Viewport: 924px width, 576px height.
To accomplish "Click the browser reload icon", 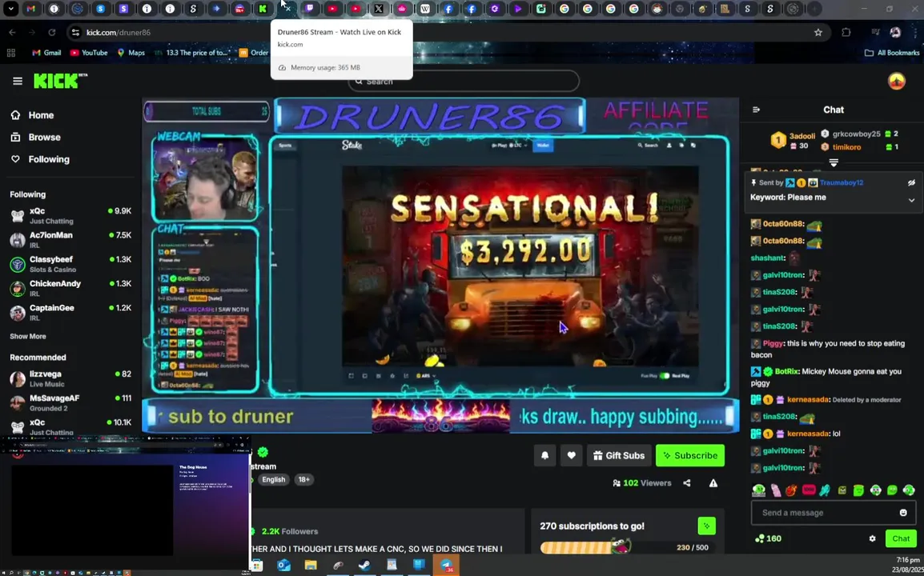I will tap(52, 32).
